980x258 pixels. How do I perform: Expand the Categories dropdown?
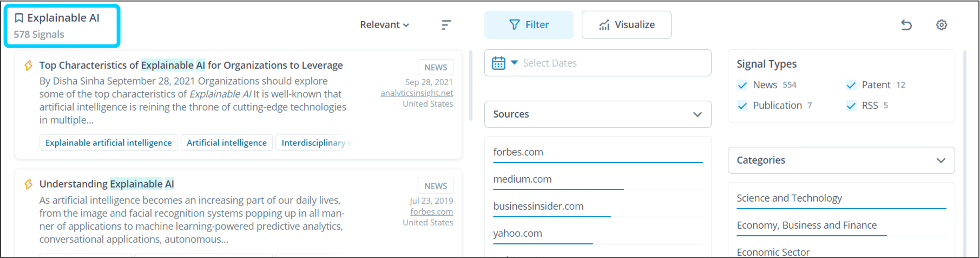[x=841, y=160]
